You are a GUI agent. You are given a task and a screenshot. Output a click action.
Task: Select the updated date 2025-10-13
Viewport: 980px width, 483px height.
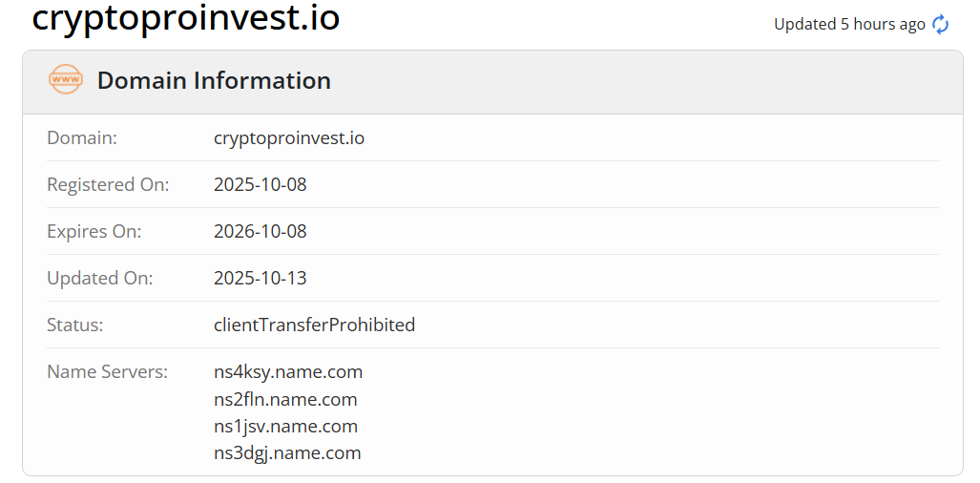click(261, 279)
